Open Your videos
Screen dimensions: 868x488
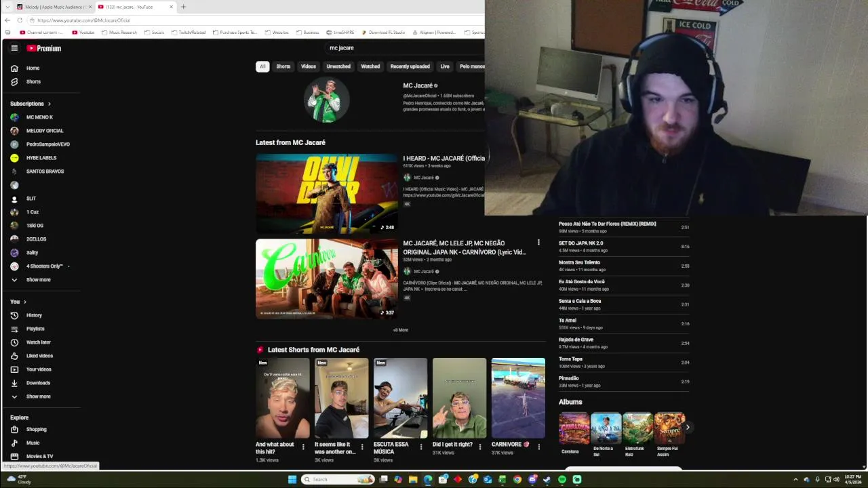[39, 369]
